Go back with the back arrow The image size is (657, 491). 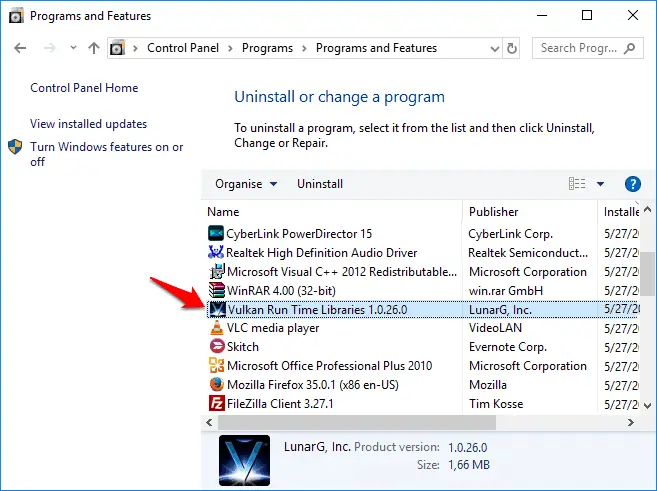20,48
